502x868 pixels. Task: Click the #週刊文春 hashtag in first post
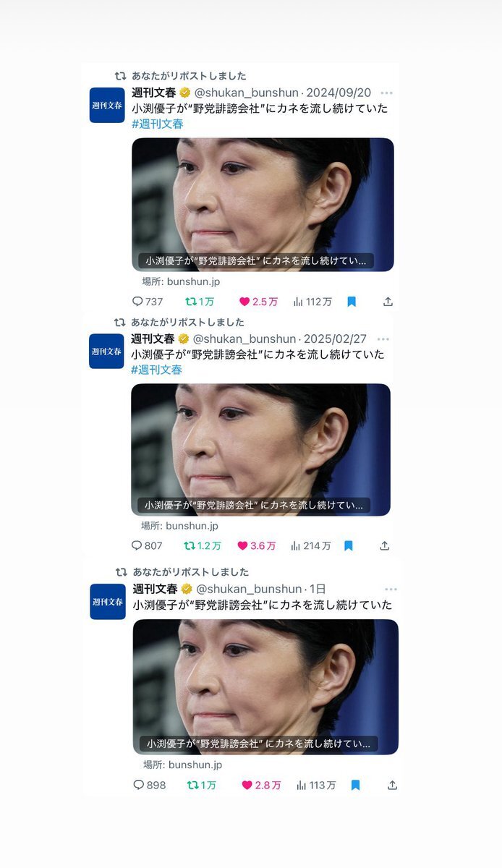pos(158,124)
